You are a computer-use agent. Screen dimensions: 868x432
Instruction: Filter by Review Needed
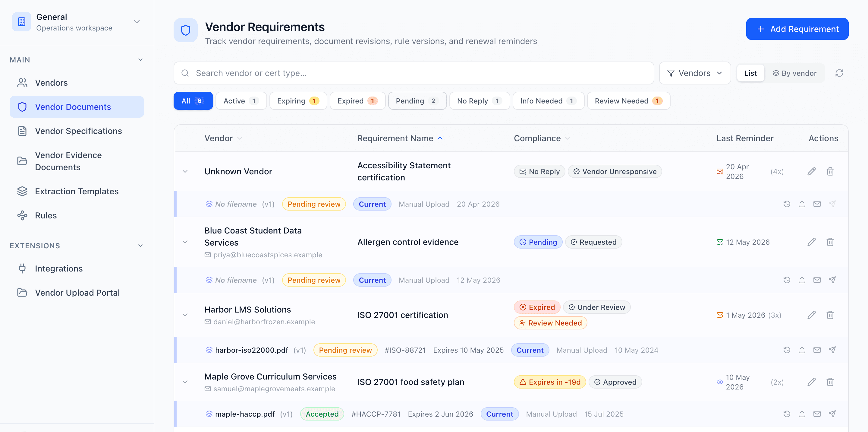(628, 100)
